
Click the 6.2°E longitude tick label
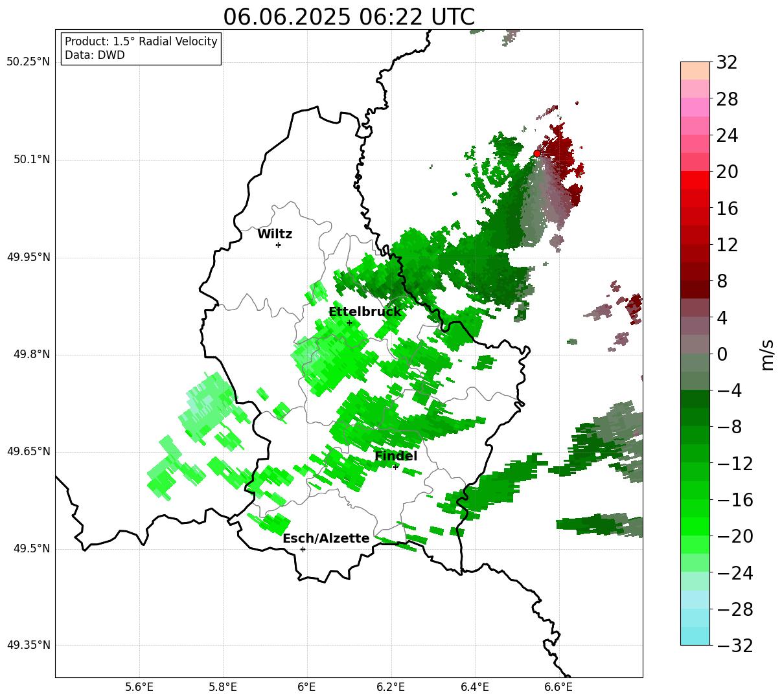pos(391,687)
